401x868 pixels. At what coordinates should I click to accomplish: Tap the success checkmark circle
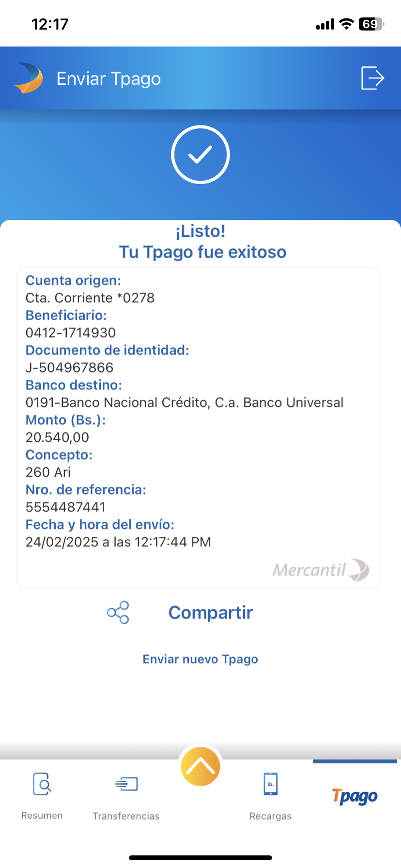(x=200, y=155)
